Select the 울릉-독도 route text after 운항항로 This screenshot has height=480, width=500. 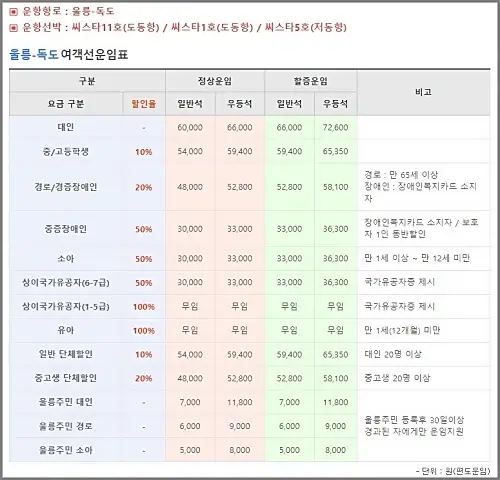click(x=93, y=11)
